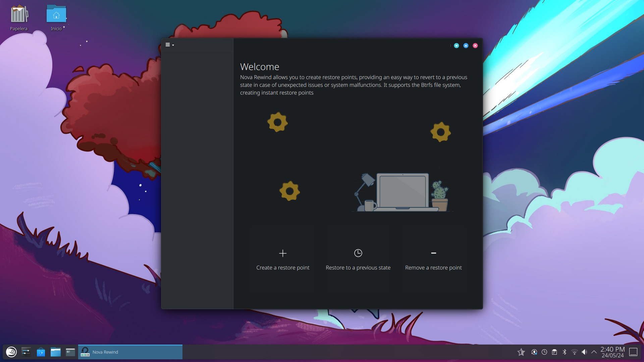Screen dimensions: 644x362
Task: Open clipboard tray icon
Action: (554, 352)
